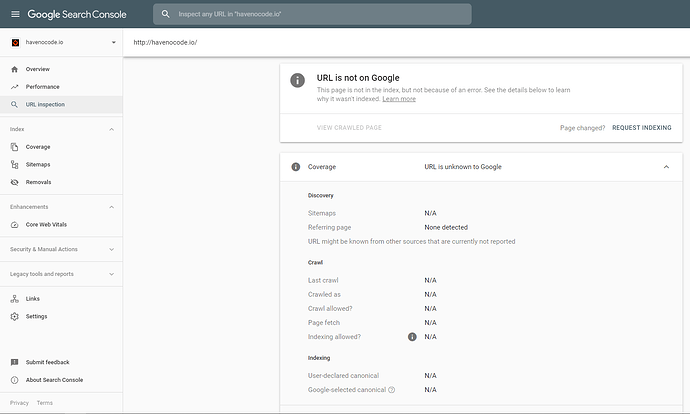Collapse the Enhancements sidebar section

pyautogui.click(x=111, y=207)
